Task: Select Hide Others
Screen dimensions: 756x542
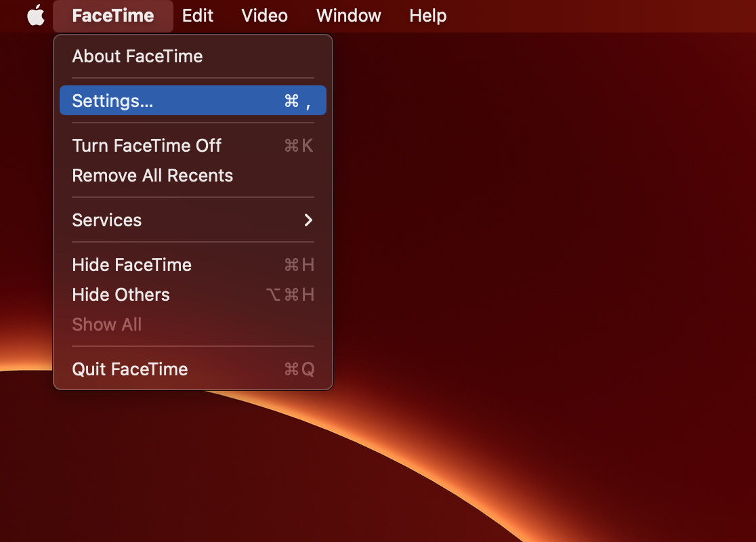Action: (x=121, y=294)
